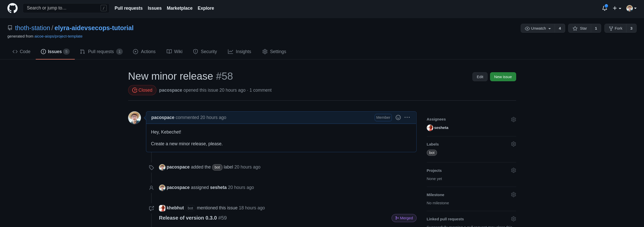
Task: Expand the Unwatch dropdown
Action: point(538,28)
